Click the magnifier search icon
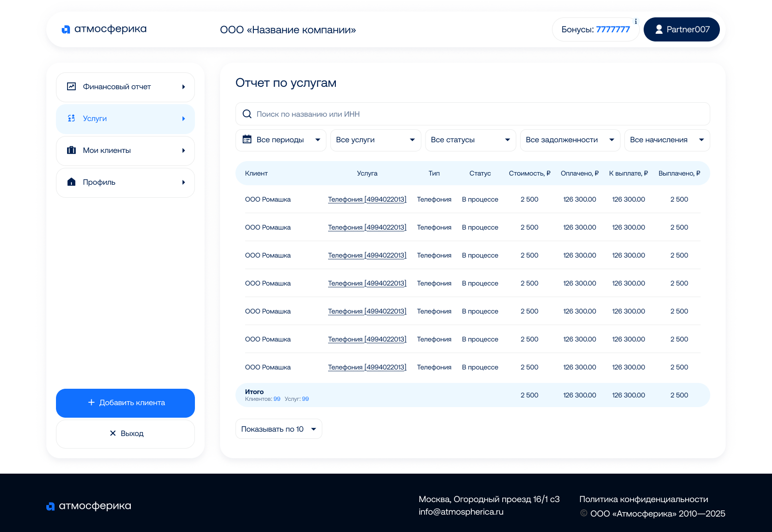The height and width of the screenshot is (532, 772). [x=247, y=114]
